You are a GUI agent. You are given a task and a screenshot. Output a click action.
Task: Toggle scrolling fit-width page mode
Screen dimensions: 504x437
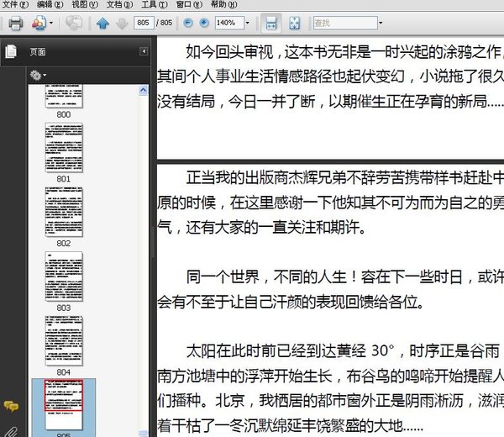coord(271,24)
